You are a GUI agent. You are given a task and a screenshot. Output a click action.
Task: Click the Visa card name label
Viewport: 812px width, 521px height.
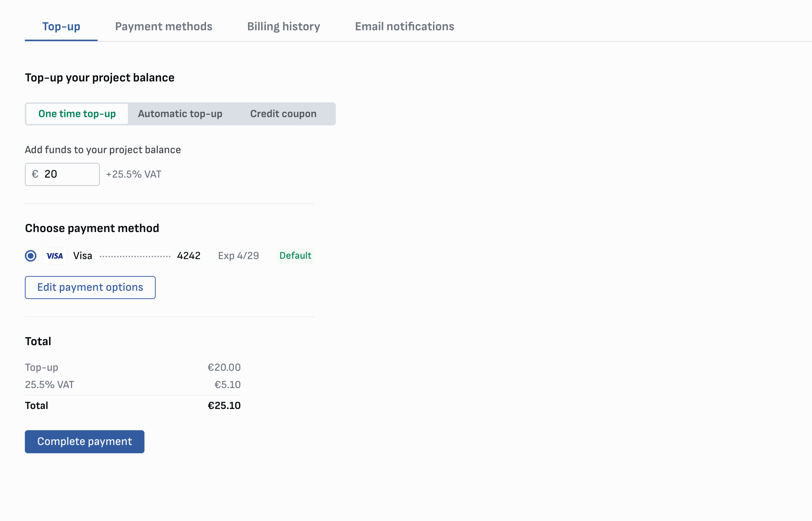(82, 256)
